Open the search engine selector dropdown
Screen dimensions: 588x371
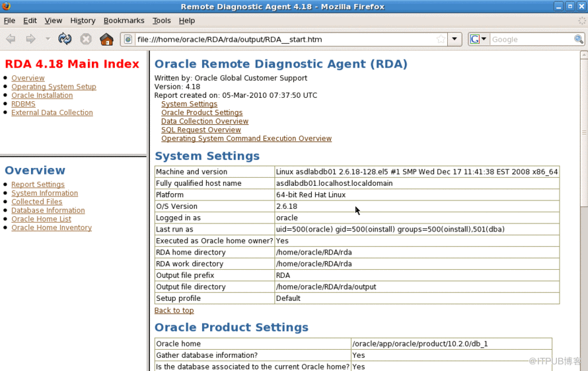pos(478,39)
